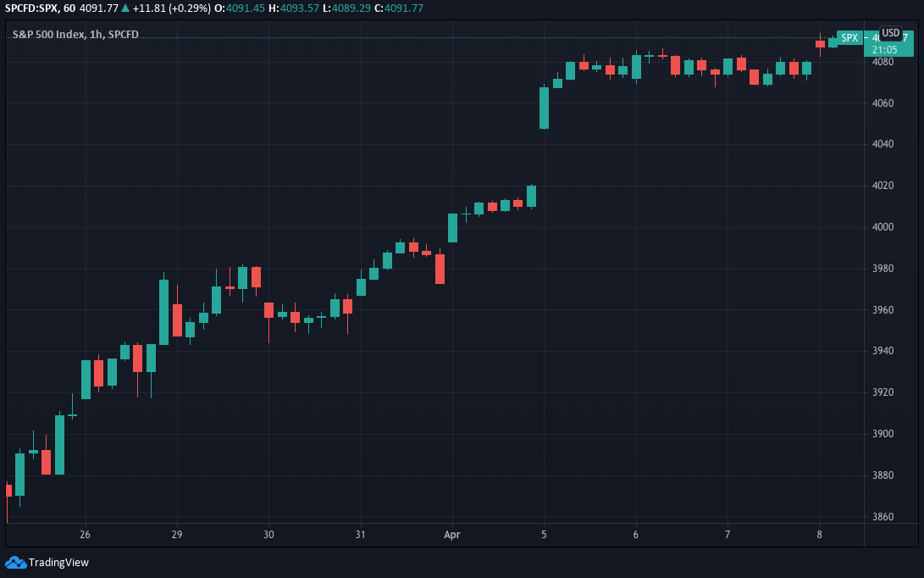
Task: Click the 3860 price axis label
Action: (x=883, y=517)
